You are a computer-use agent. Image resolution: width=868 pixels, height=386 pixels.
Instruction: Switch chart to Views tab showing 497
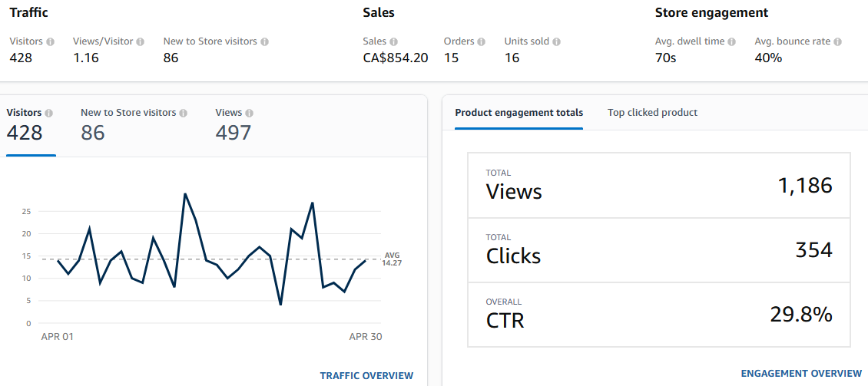(x=234, y=125)
